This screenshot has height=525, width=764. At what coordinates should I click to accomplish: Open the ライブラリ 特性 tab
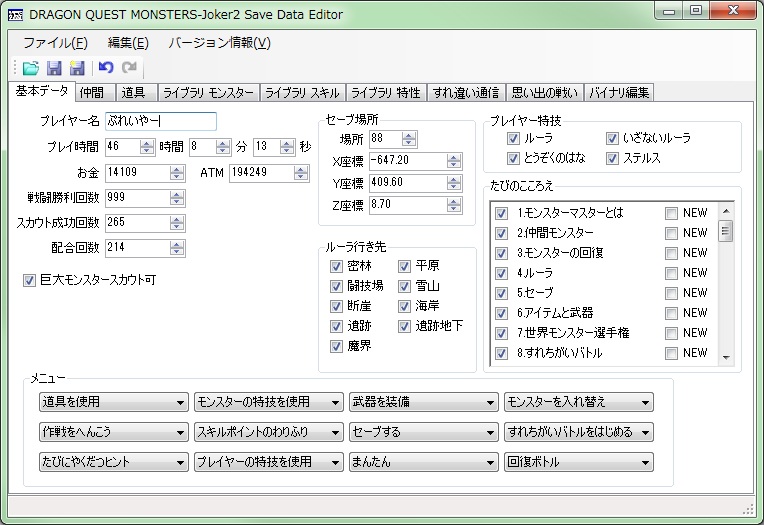[386, 93]
